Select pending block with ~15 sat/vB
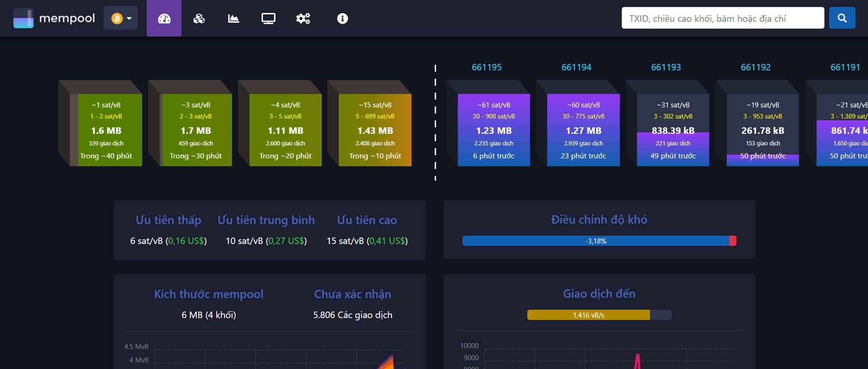This screenshot has height=369, width=868. (375, 130)
